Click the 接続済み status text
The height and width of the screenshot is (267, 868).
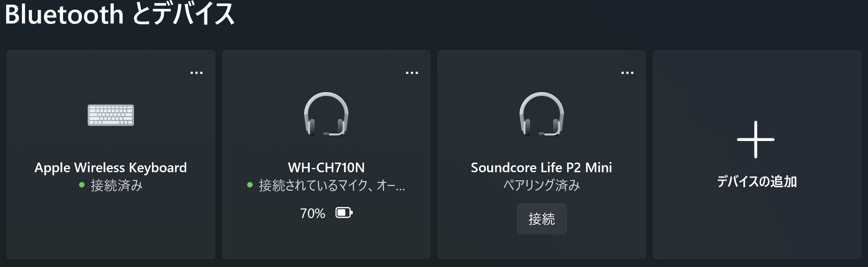(x=117, y=185)
